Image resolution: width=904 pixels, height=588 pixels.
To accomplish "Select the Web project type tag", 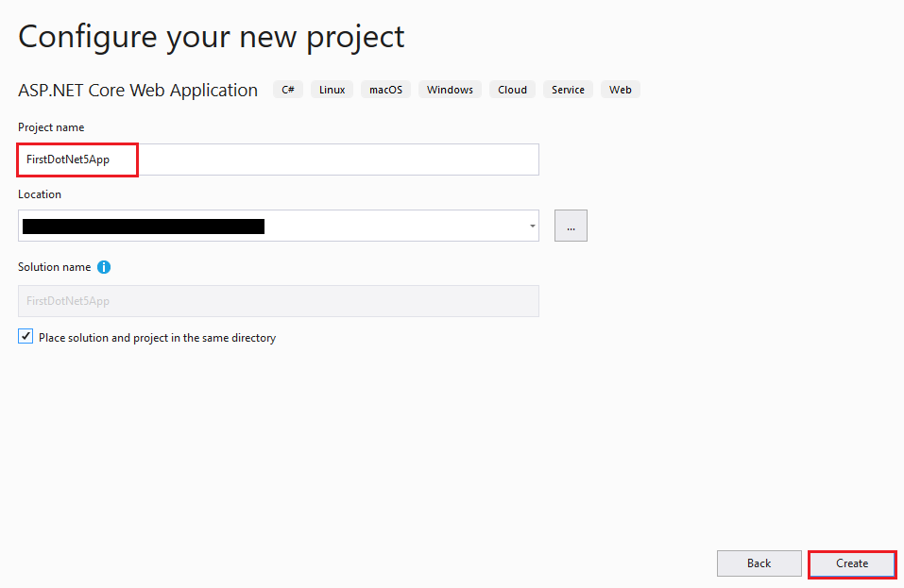I will click(620, 89).
